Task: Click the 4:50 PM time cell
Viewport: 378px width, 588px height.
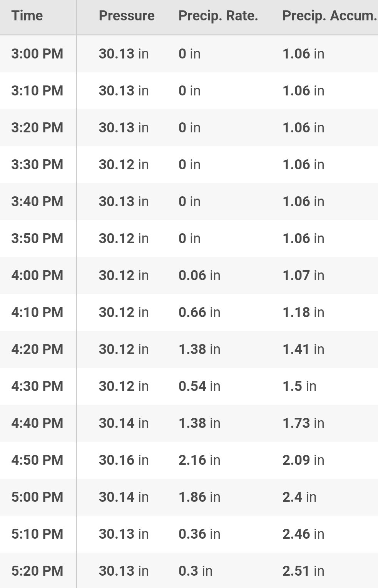Action: coord(37,460)
